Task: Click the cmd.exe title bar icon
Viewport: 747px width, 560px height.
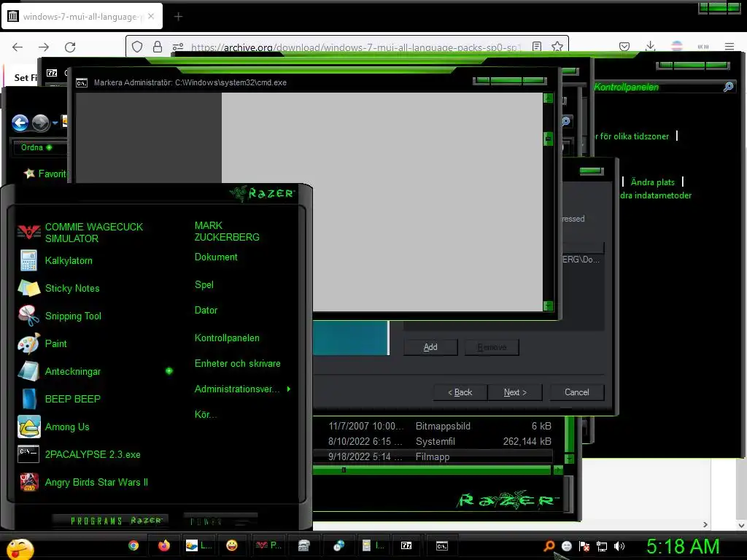Action: point(82,83)
